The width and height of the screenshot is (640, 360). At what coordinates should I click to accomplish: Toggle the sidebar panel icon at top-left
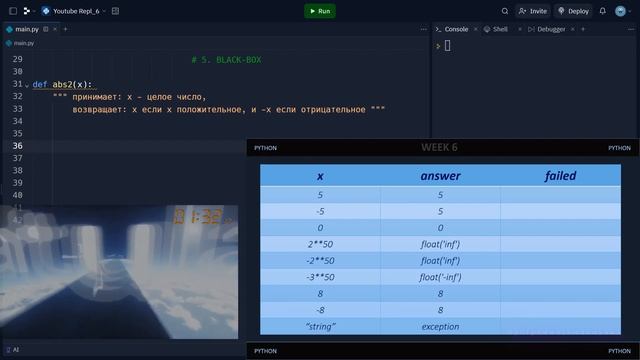click(13, 11)
